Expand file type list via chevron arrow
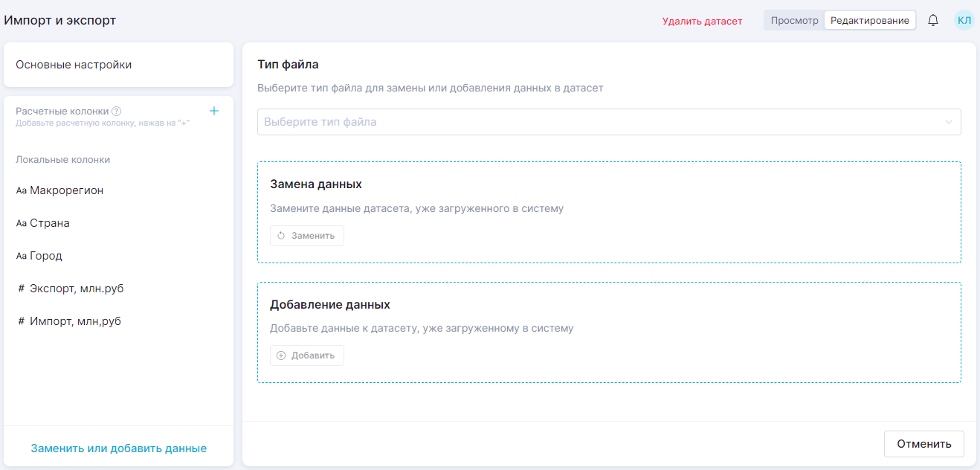This screenshot has height=470, width=980. (x=949, y=122)
